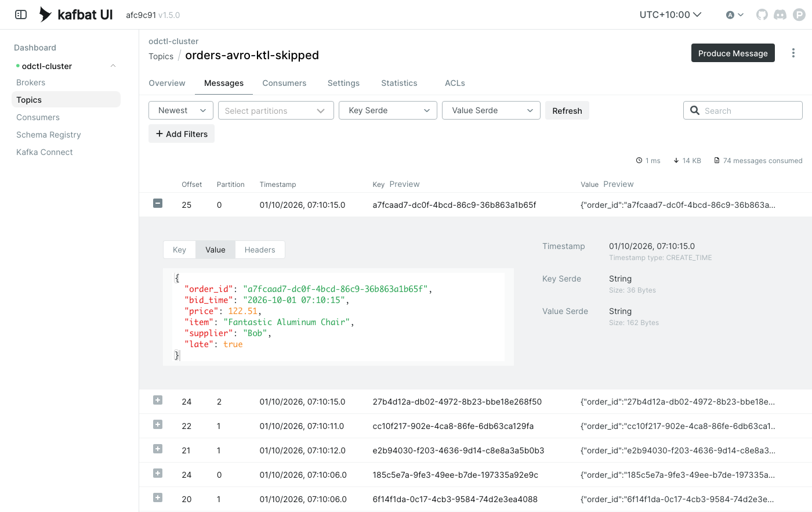
Task: Open the UTC+10:00 timezone selector
Action: click(x=670, y=15)
